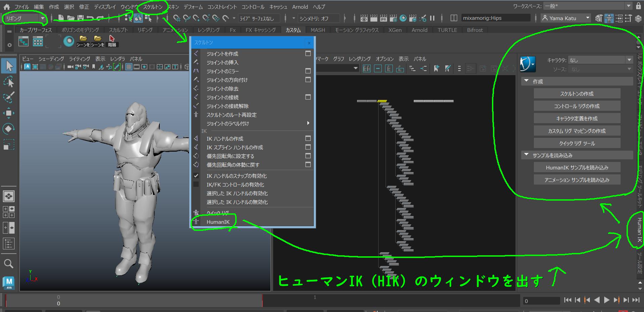Switch to the カスタム shelf tab
Viewport: 644px width, 312px height.
click(x=293, y=30)
